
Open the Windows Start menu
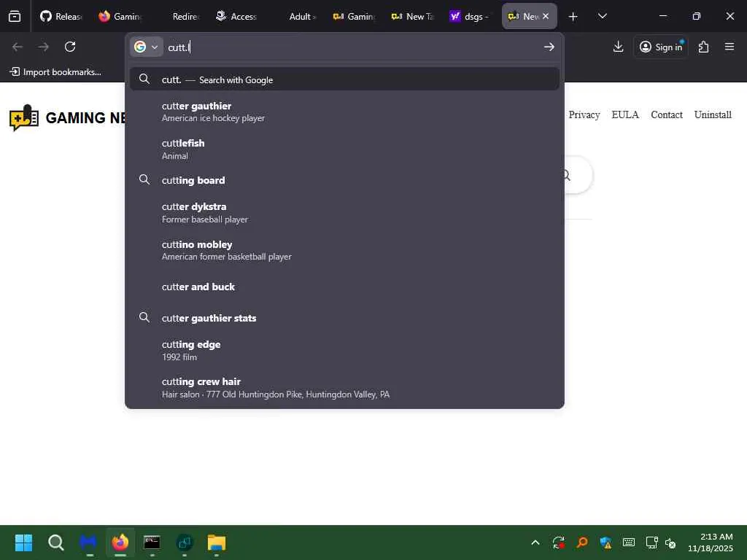coord(24,542)
